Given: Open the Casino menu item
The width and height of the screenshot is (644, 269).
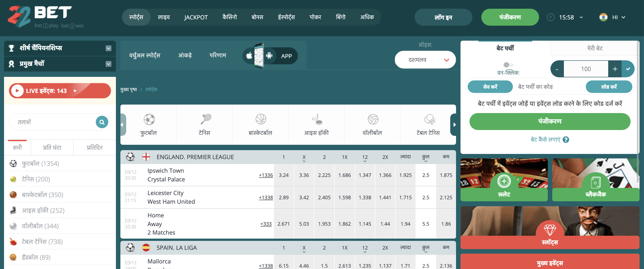Looking at the screenshot, I should tap(230, 17).
